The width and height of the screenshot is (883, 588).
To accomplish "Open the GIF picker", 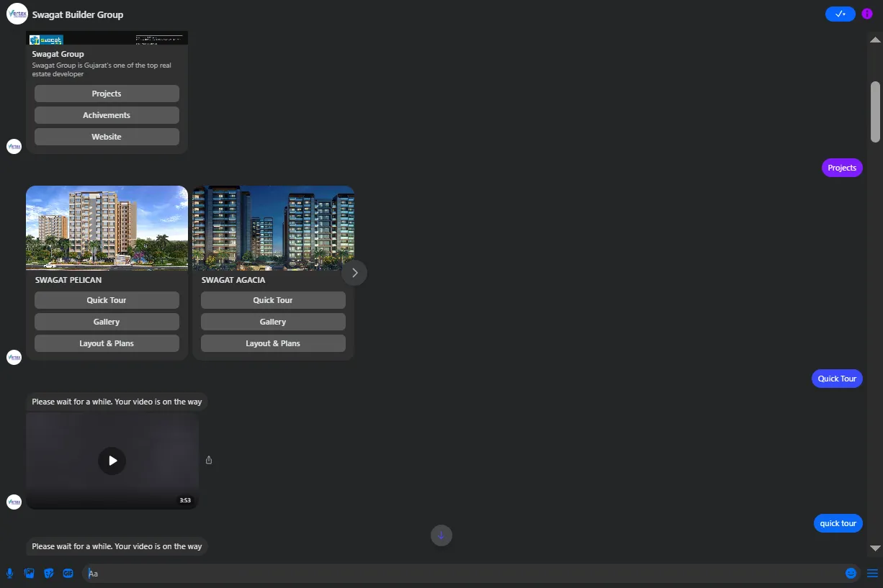I will (x=68, y=574).
